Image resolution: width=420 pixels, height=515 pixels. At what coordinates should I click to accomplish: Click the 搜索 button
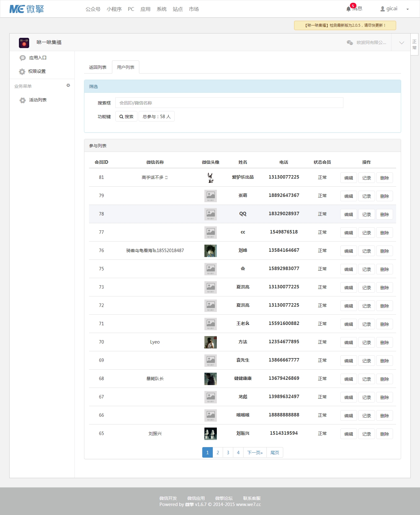point(126,117)
